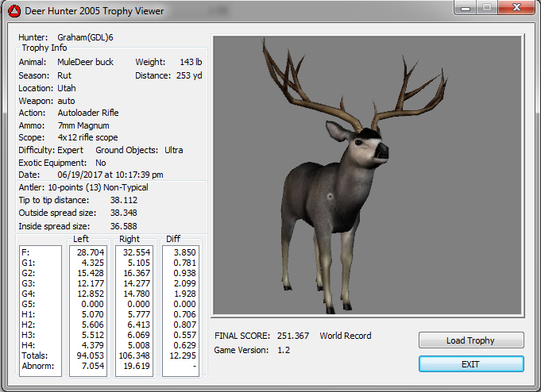Image resolution: width=541 pixels, height=392 pixels.
Task: Minimize the Trophy Viewer window
Action: (466, 8)
